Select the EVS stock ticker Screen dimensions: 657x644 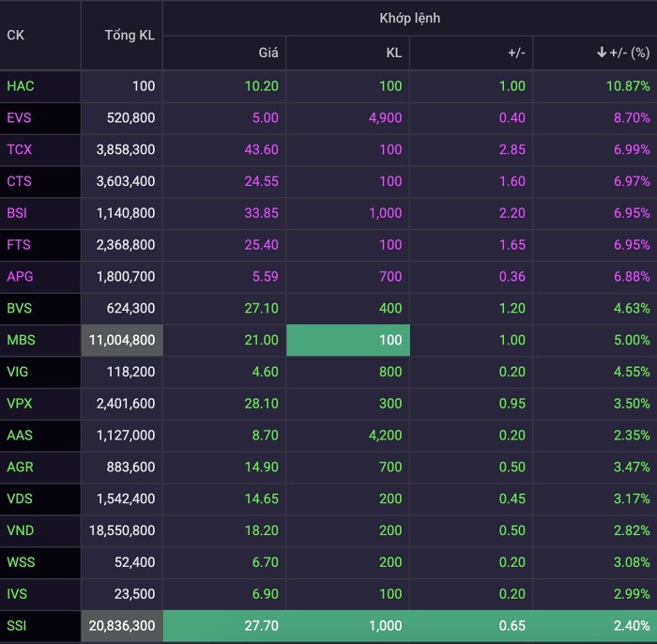(x=20, y=117)
